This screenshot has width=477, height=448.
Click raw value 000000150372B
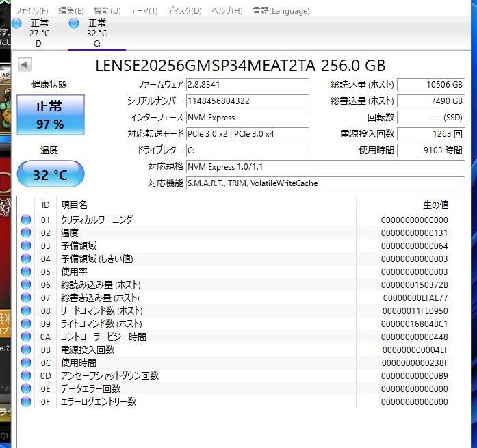click(414, 285)
